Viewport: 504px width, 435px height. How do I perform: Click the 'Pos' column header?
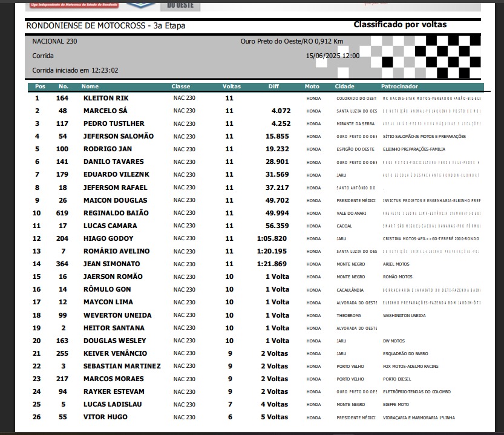tap(40, 87)
